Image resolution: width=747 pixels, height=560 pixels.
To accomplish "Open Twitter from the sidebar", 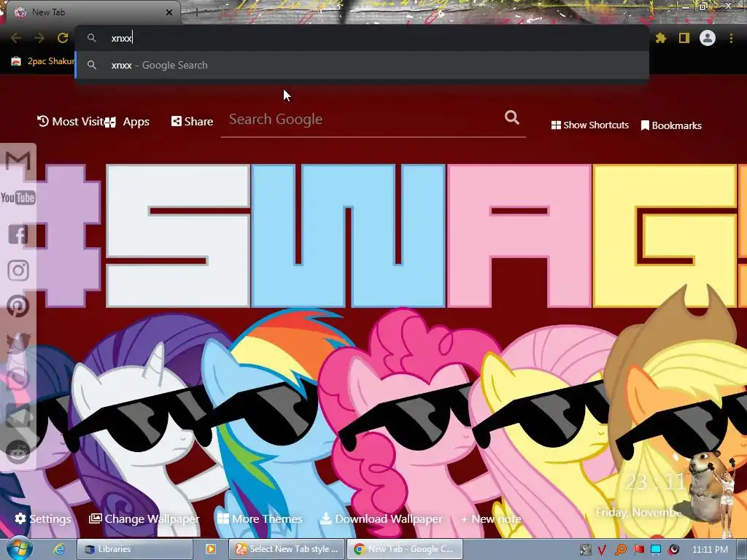I will pos(18,343).
